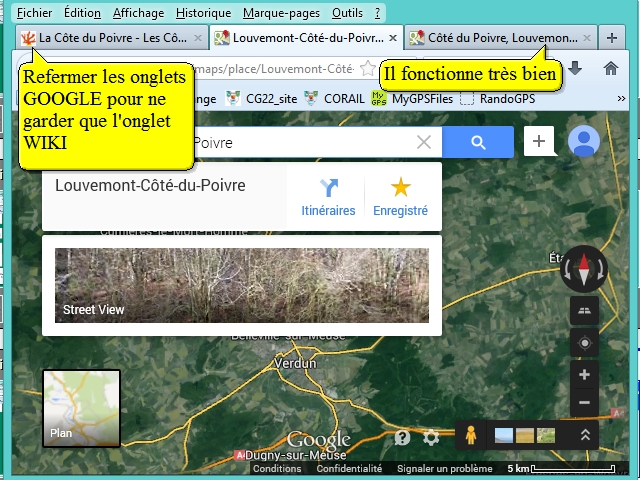The height and width of the screenshot is (480, 640).
Task: Click the Louvemont-Côté-du-Poivre place title
Action: click(150, 185)
